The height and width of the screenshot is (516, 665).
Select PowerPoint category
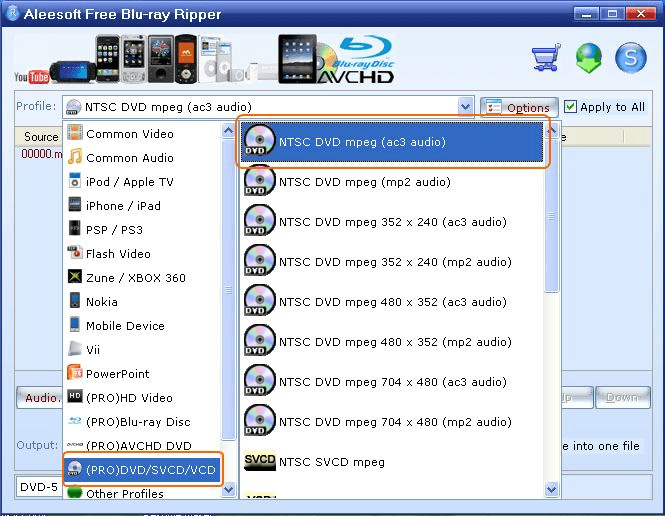point(142,374)
